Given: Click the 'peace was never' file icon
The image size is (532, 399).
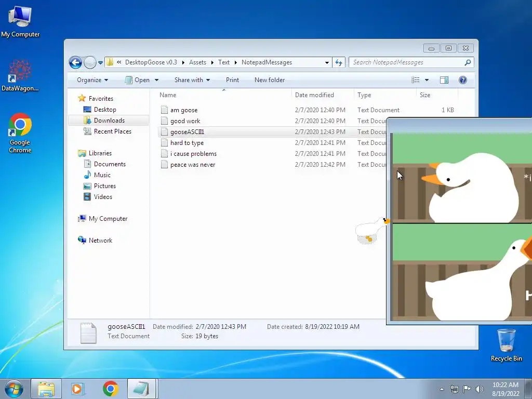Looking at the screenshot, I should pos(164,165).
